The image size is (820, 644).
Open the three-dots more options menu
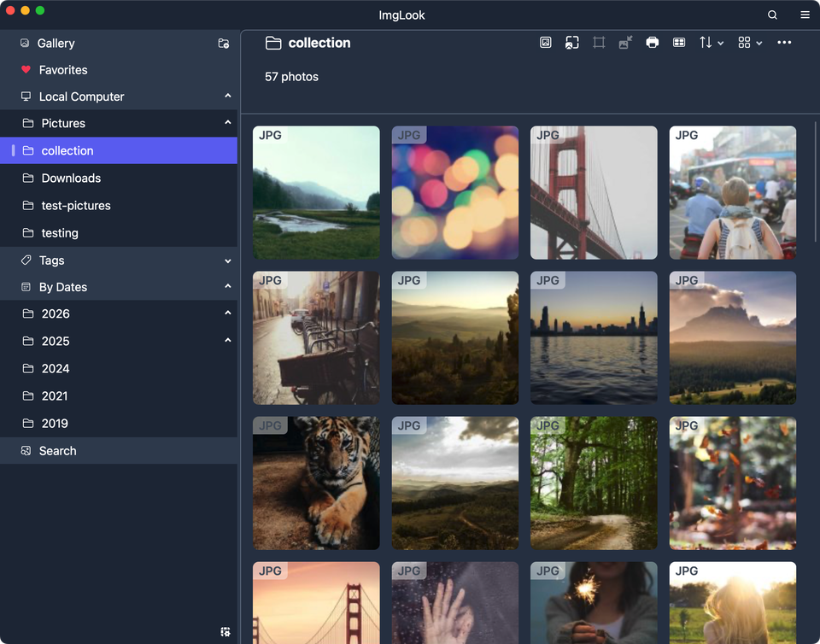click(x=784, y=43)
